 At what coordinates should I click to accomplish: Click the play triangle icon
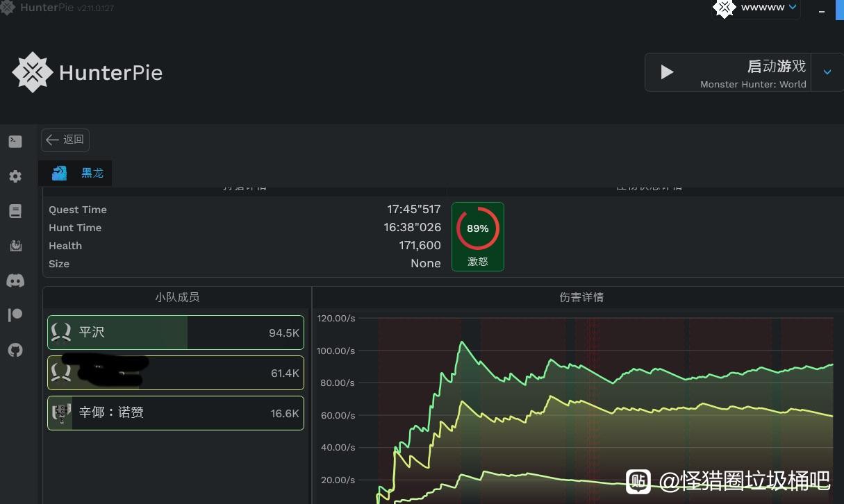click(x=667, y=72)
